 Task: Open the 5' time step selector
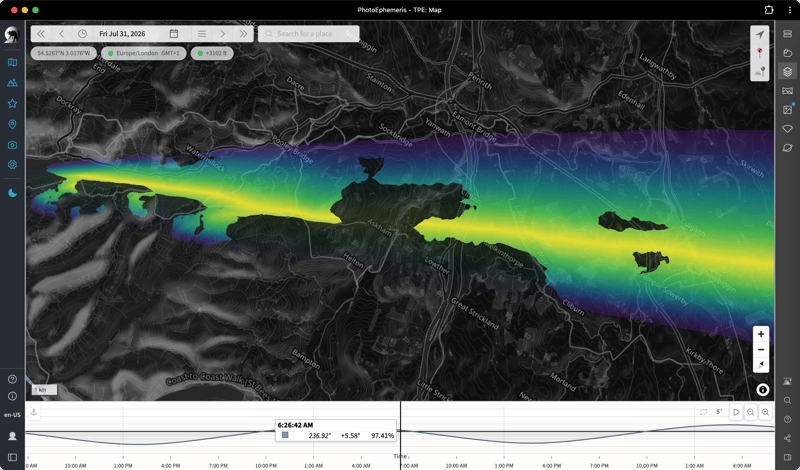719,412
